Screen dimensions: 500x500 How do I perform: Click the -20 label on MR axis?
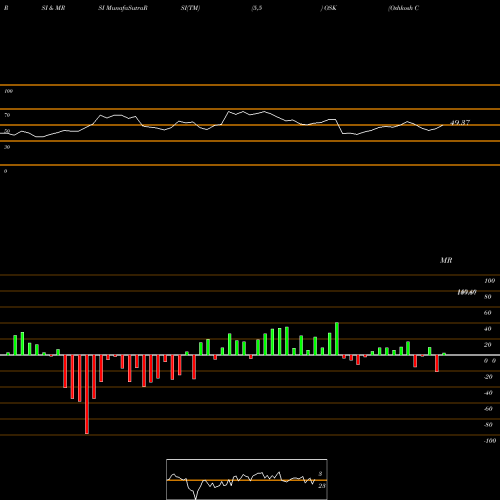point(488,377)
